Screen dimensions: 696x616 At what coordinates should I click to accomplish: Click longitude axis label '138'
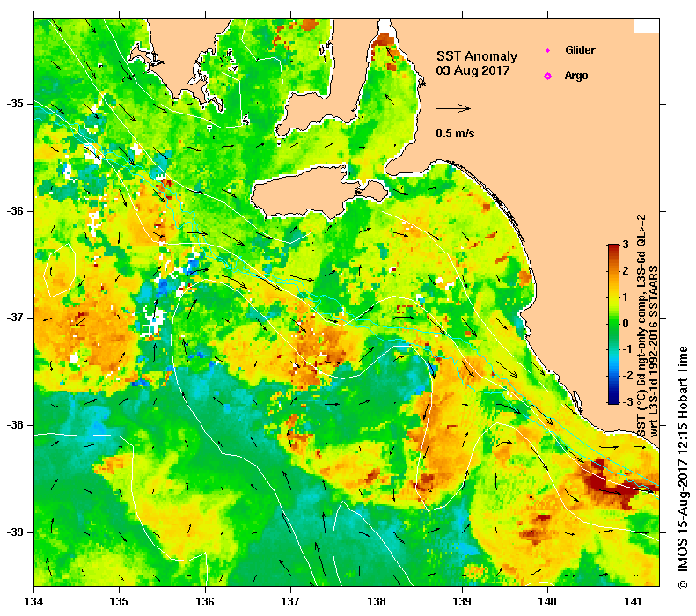point(377,602)
